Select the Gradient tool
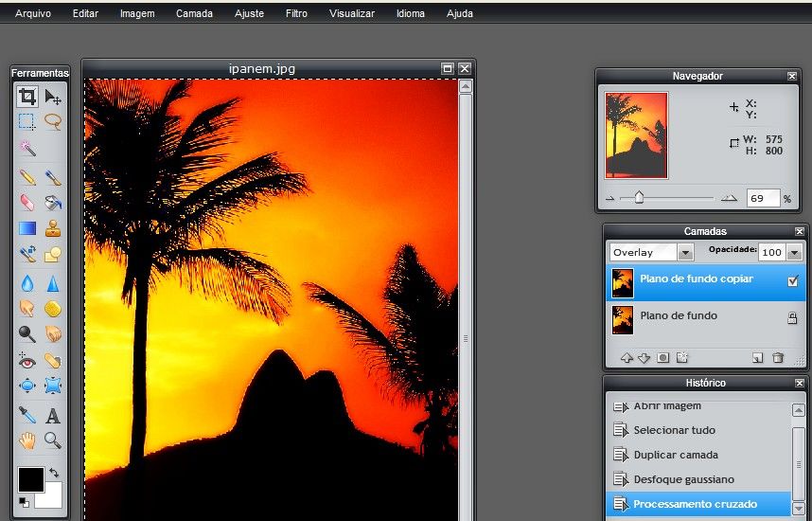812x521 pixels. click(x=27, y=228)
